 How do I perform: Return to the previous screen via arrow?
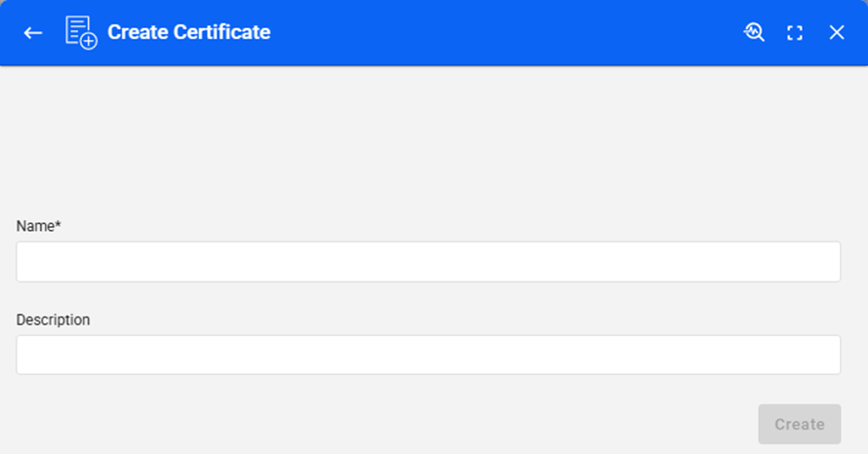click(x=33, y=33)
